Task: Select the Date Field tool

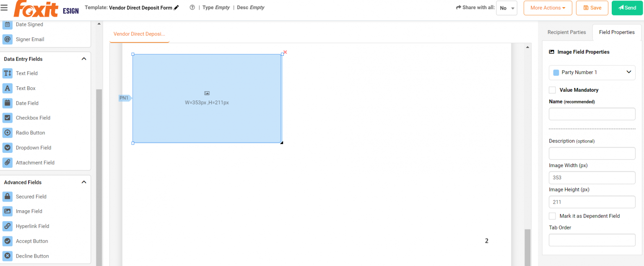Action: tap(26, 103)
